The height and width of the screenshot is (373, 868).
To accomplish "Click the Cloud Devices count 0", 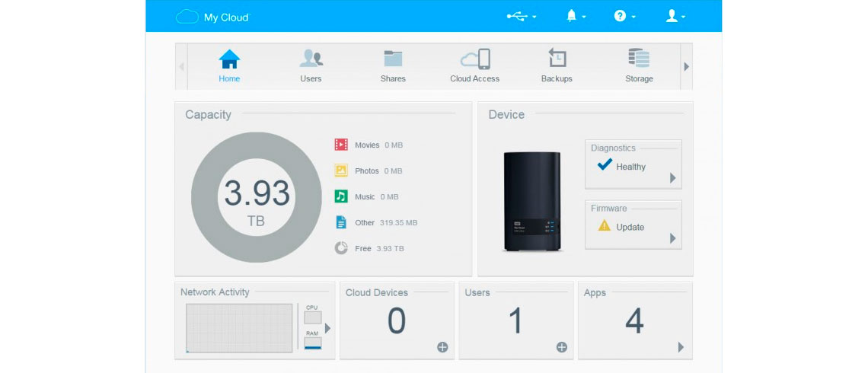I will pyautogui.click(x=397, y=320).
